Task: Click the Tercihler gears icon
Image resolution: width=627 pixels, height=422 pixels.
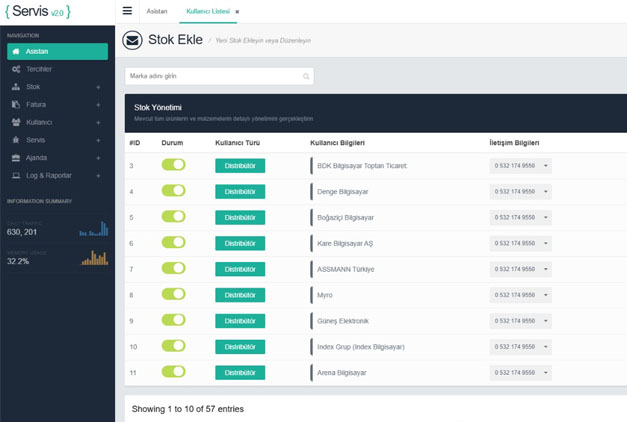Action: point(16,69)
